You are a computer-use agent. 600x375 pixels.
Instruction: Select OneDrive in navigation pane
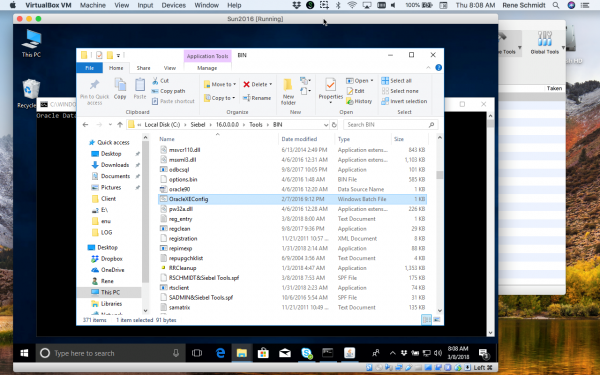(112, 270)
